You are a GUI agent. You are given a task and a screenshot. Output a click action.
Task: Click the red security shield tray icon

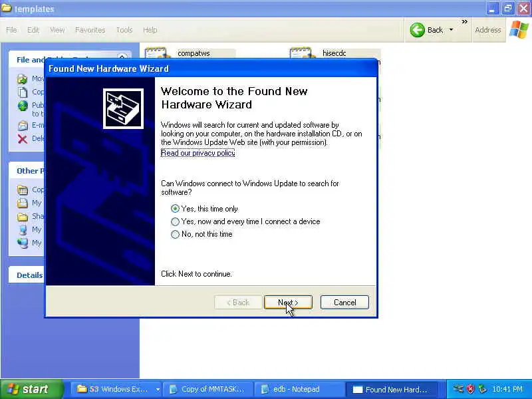[470, 389]
